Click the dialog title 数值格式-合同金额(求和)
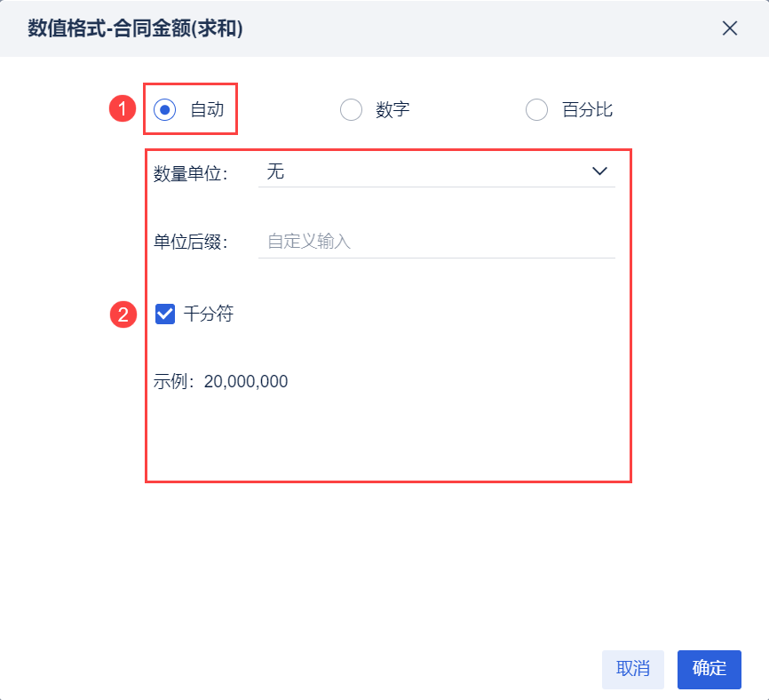The image size is (769, 700). click(136, 29)
